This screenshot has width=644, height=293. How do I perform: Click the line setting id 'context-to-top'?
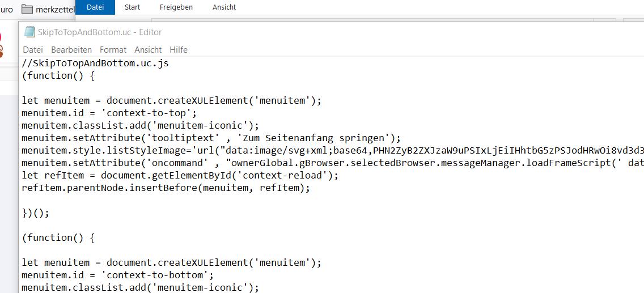point(109,113)
